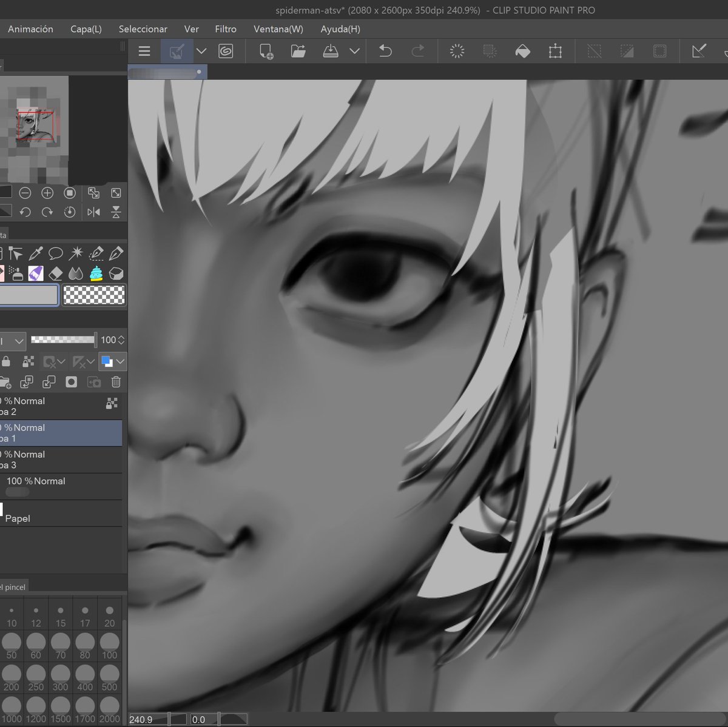Toggle the lock-transparency icon on the capa 2 row
Viewport: 728px width, 727px height.
[x=112, y=403]
